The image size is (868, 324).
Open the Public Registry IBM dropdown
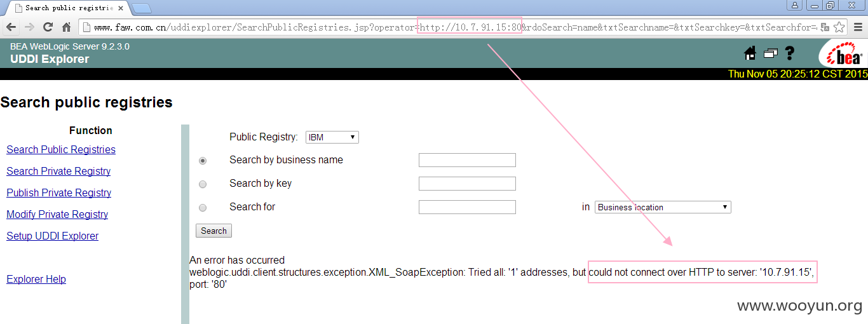click(x=332, y=137)
